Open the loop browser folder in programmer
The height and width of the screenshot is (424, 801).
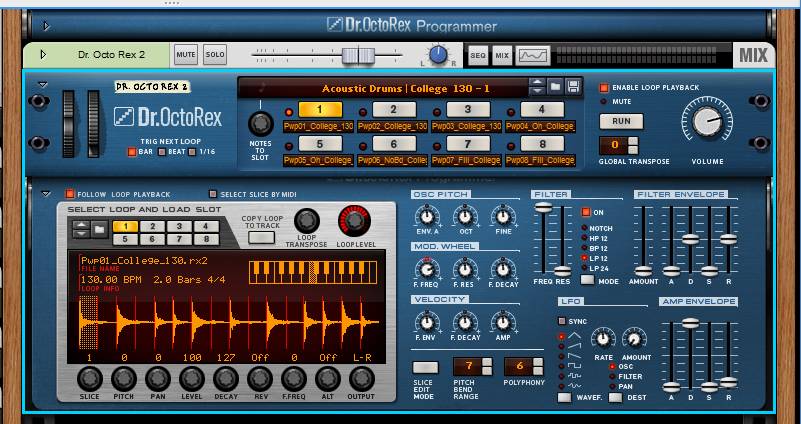click(99, 230)
